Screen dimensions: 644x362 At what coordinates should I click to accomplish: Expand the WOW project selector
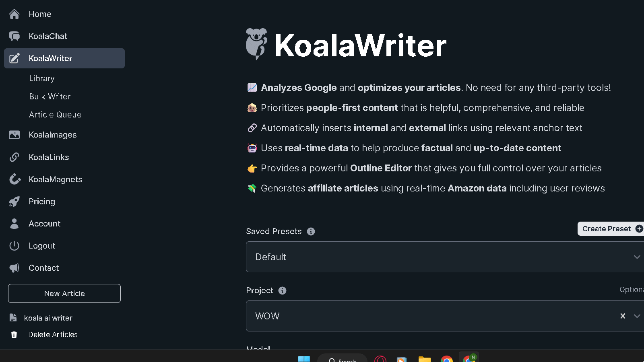637,316
